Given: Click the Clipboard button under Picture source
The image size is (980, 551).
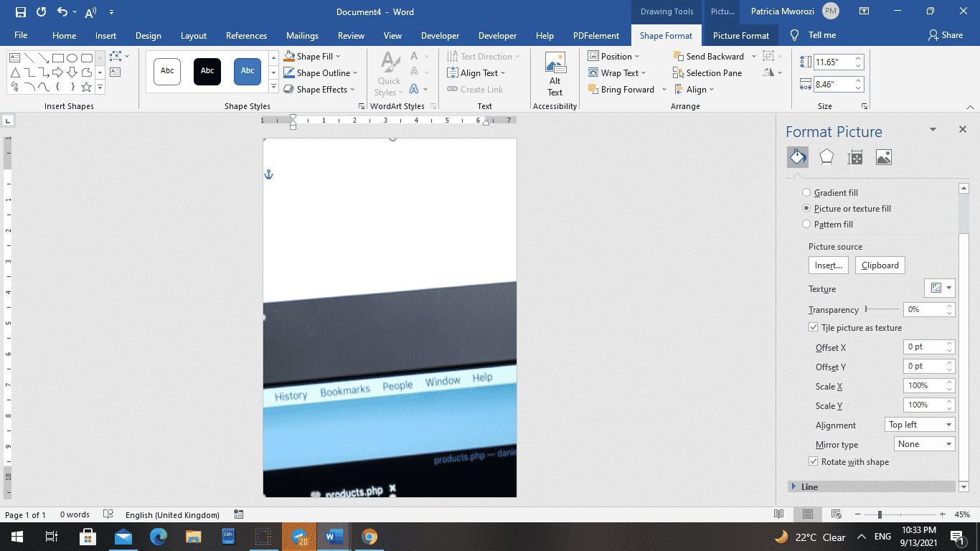Looking at the screenshot, I should [880, 265].
